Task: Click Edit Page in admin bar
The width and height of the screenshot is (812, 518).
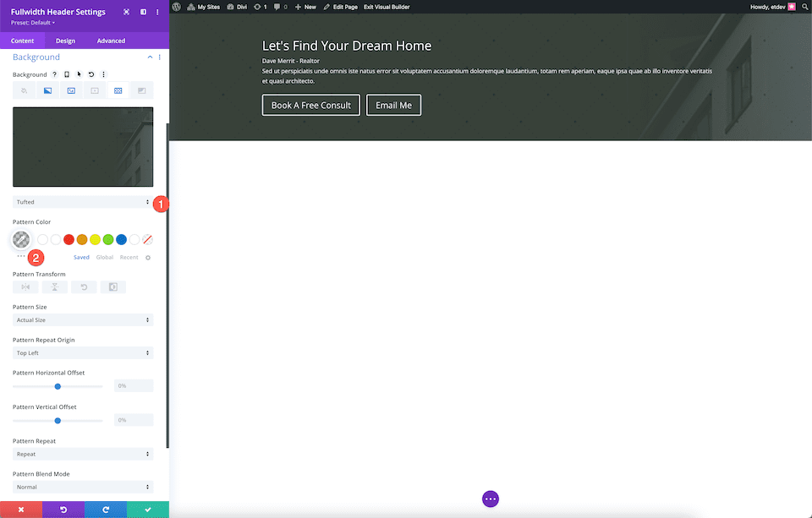Action: [340, 7]
